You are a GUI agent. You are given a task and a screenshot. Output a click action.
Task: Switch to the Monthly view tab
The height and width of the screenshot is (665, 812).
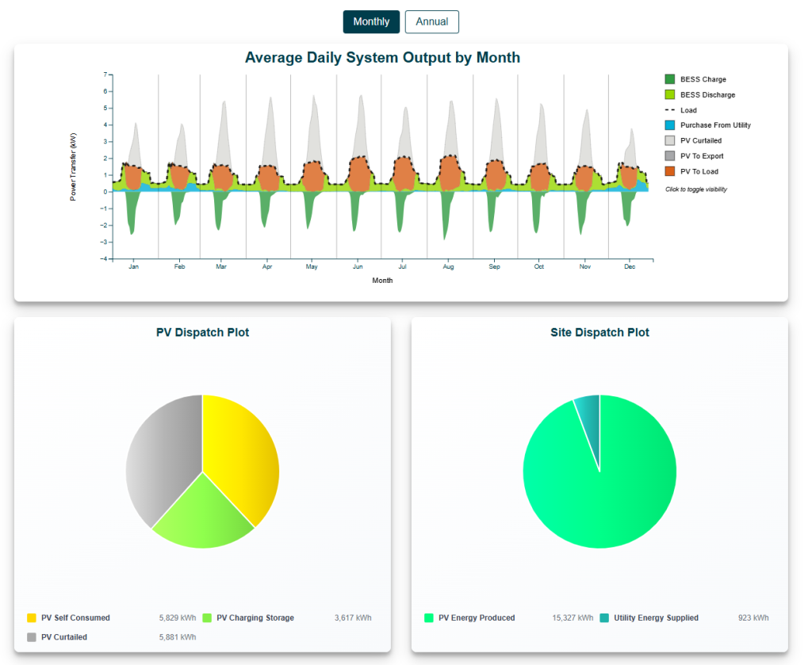pos(371,22)
